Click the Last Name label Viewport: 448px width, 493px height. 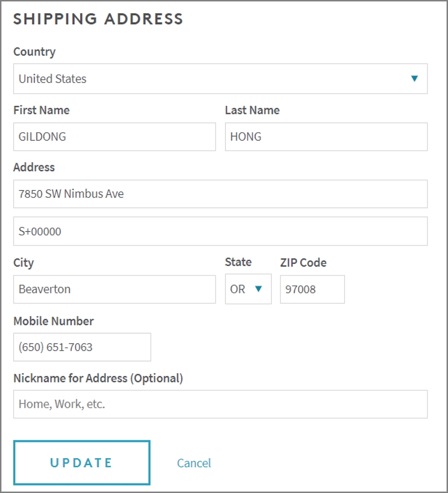[x=252, y=111]
